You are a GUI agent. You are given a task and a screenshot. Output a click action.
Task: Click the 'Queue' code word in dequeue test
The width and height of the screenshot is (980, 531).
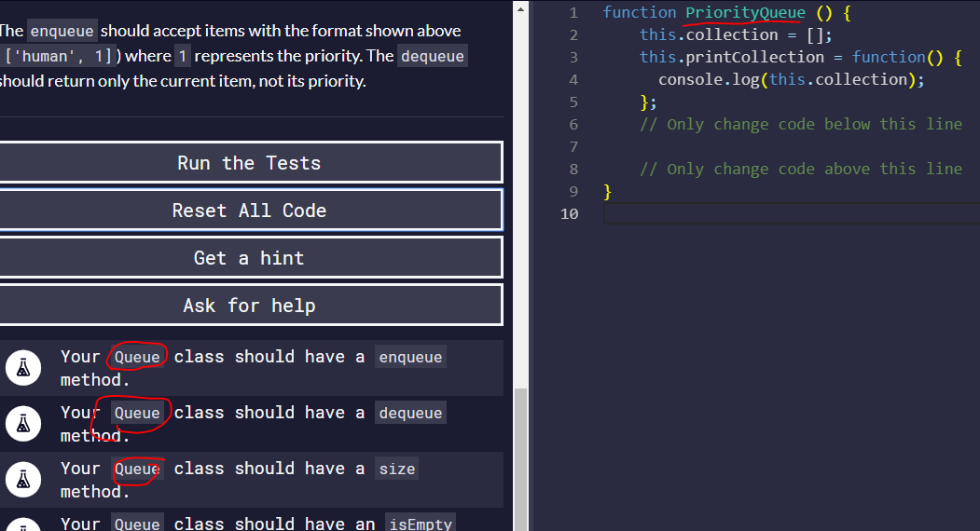coord(137,413)
